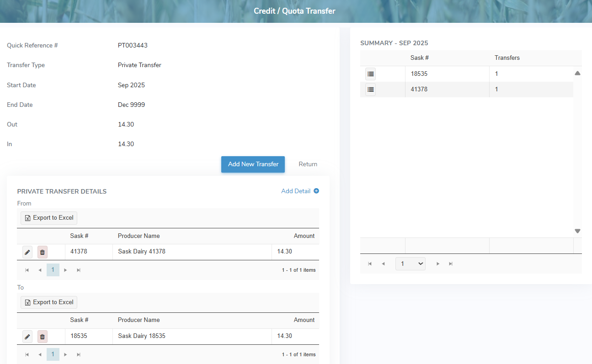Open details icon for summary row 41378
The height and width of the screenshot is (364, 592).
(370, 90)
